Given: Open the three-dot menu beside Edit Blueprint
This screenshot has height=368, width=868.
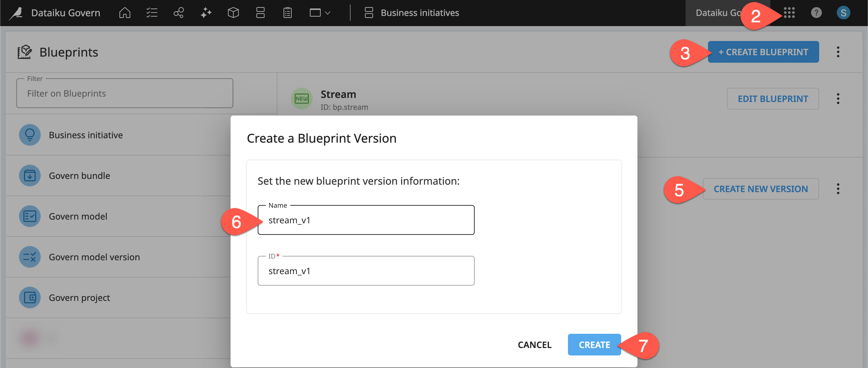Looking at the screenshot, I should click(839, 99).
